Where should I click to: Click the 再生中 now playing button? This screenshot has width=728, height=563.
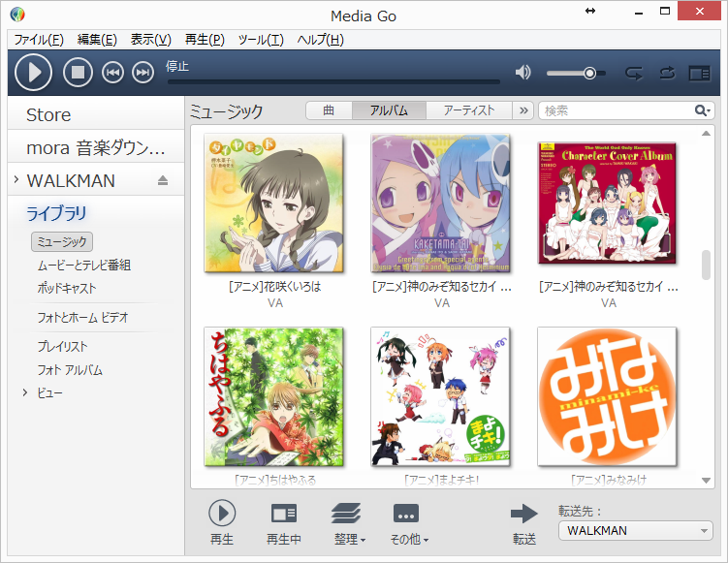pyautogui.click(x=284, y=522)
